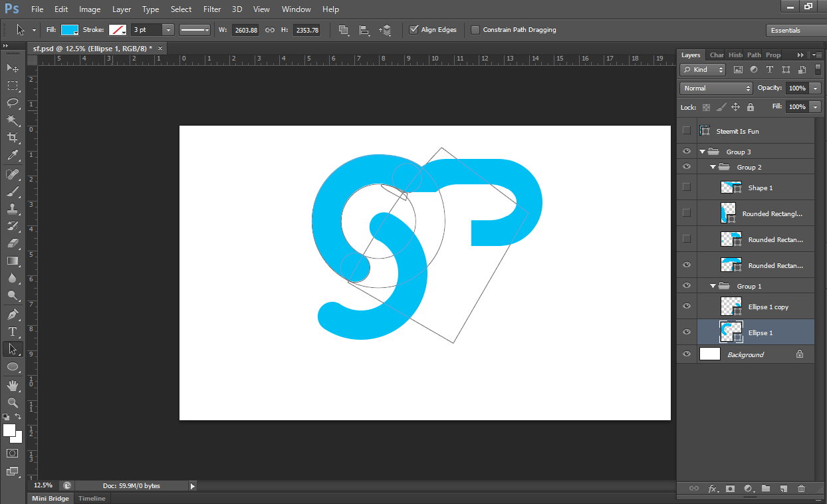
Task: Select the Horizontal Type tool
Action: pos(13,331)
